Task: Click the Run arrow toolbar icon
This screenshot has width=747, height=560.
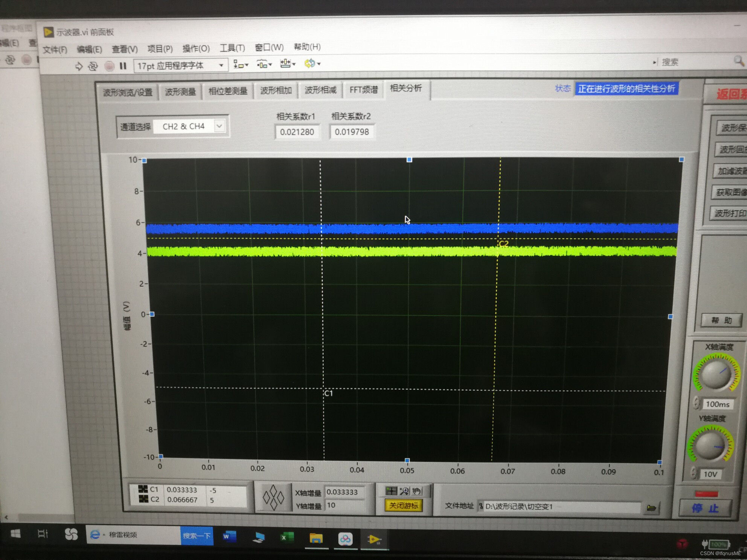Action: coord(79,66)
